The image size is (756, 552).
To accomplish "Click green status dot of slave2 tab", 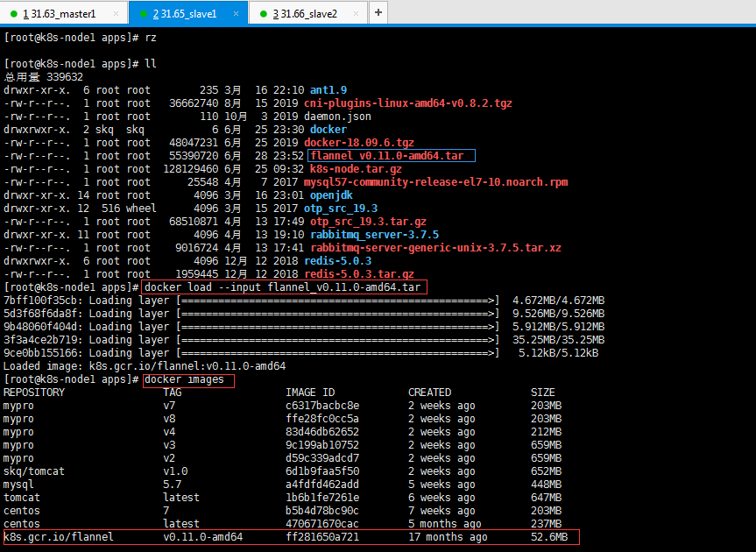I will coord(264,15).
